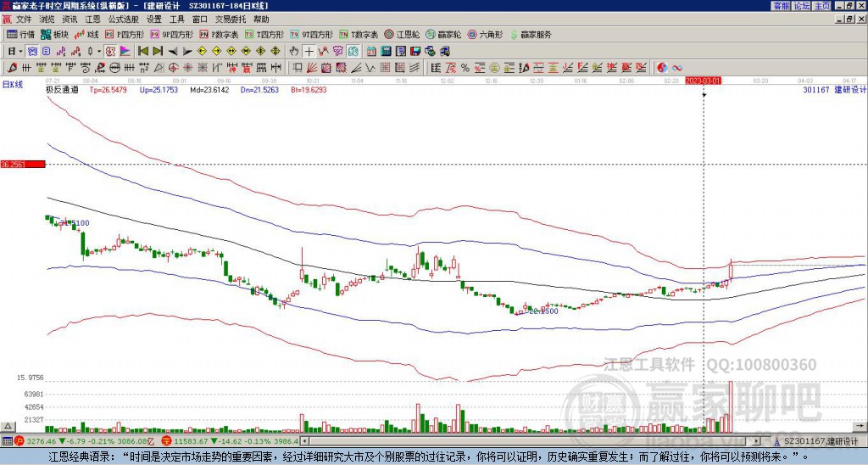
Task: Open the 文件 menu
Action: pyautogui.click(x=24, y=20)
